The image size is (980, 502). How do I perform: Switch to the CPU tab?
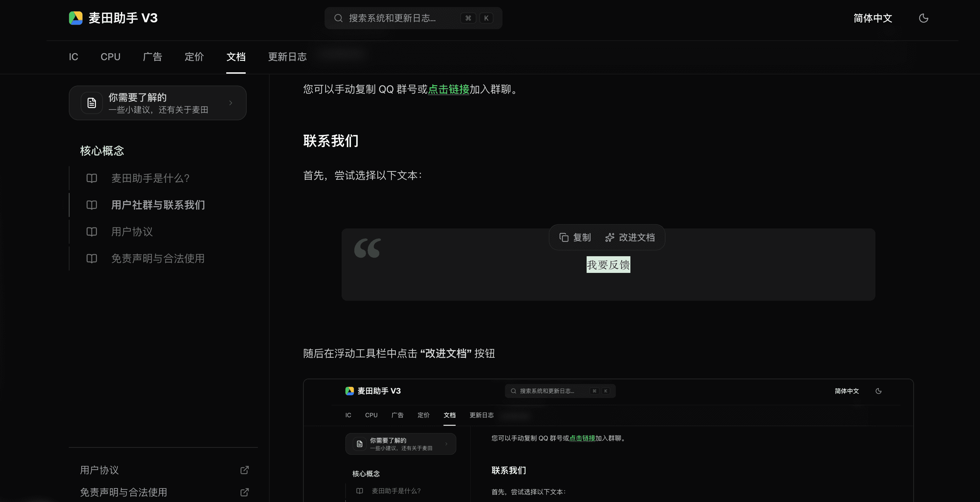pos(110,57)
